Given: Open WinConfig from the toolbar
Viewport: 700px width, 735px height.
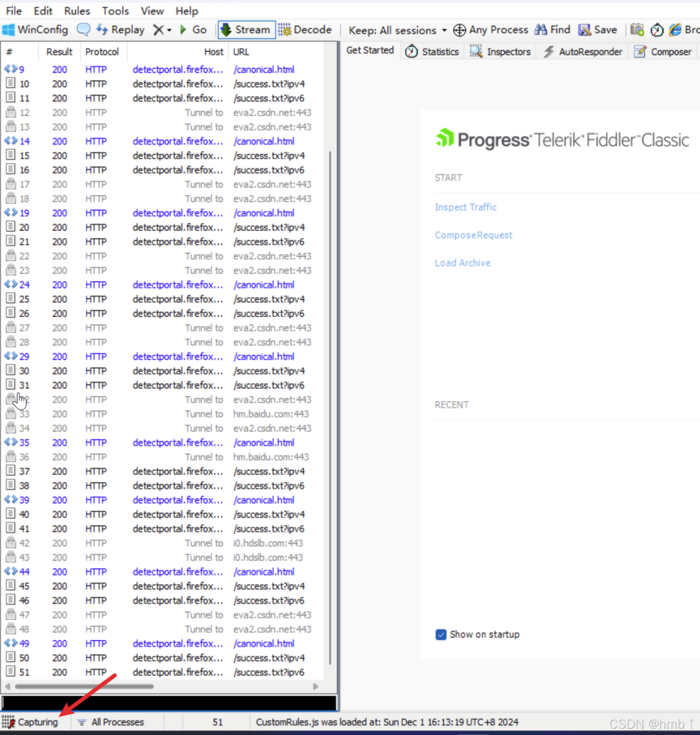Looking at the screenshot, I should 35,30.
